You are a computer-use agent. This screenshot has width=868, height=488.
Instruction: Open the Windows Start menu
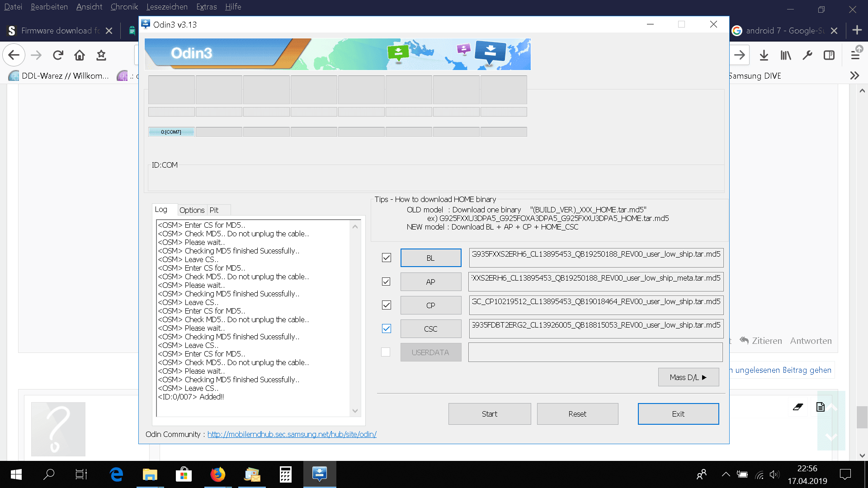(x=16, y=474)
